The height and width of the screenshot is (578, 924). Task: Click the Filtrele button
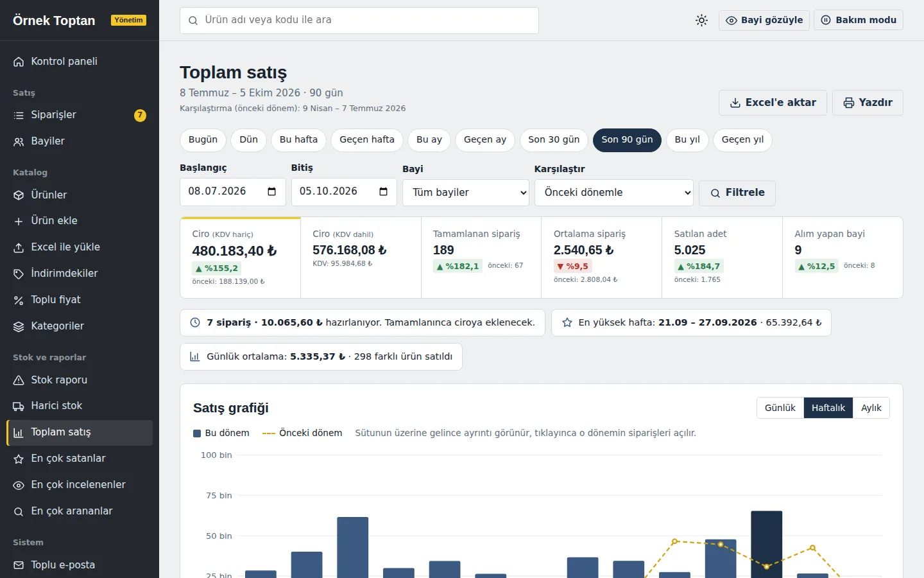tap(737, 193)
